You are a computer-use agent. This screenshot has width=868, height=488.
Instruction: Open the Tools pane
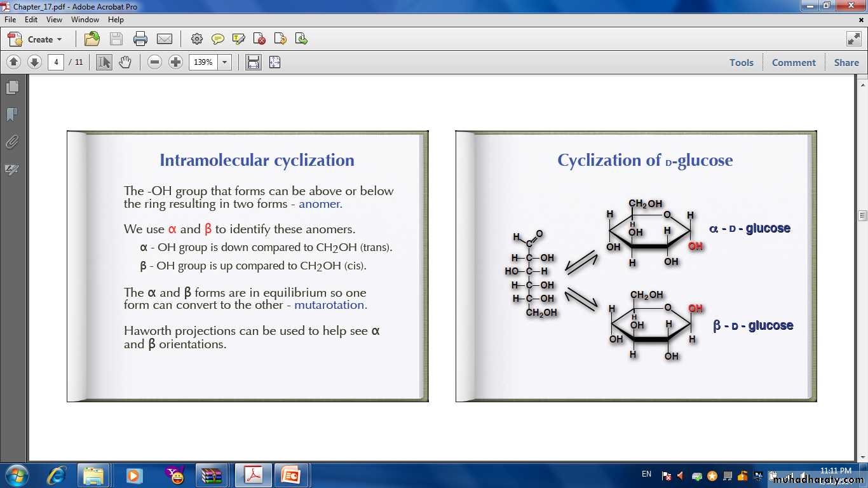tap(741, 62)
